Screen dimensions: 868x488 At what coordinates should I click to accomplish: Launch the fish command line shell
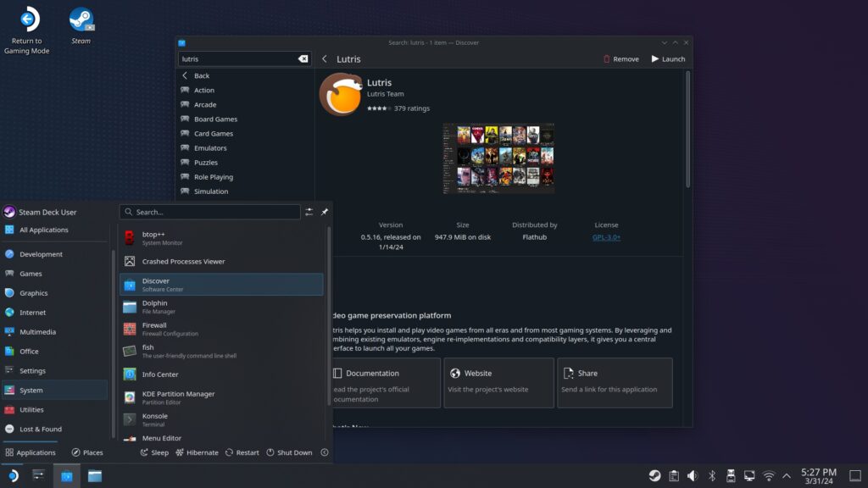pyautogui.click(x=221, y=351)
